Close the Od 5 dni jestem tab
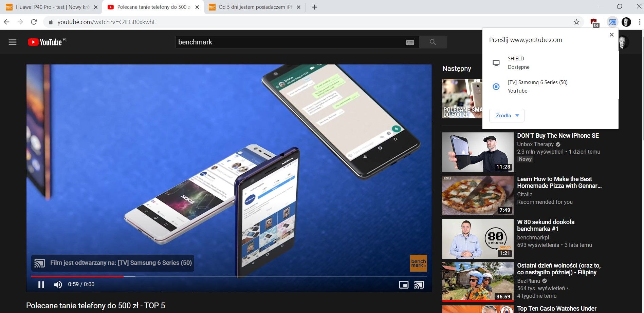The height and width of the screenshot is (313, 644). [298, 7]
